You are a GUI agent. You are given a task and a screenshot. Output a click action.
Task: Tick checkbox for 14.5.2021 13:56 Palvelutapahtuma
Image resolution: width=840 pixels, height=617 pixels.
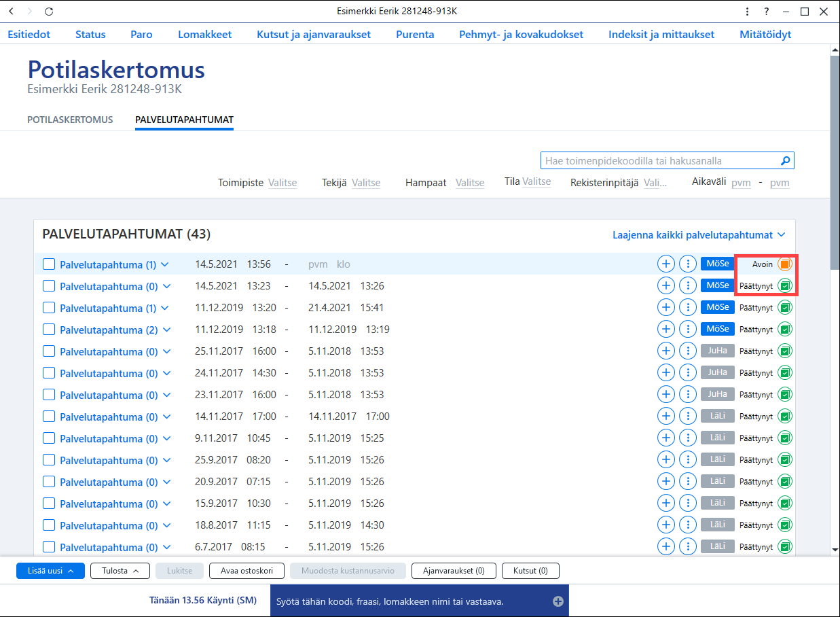(48, 264)
